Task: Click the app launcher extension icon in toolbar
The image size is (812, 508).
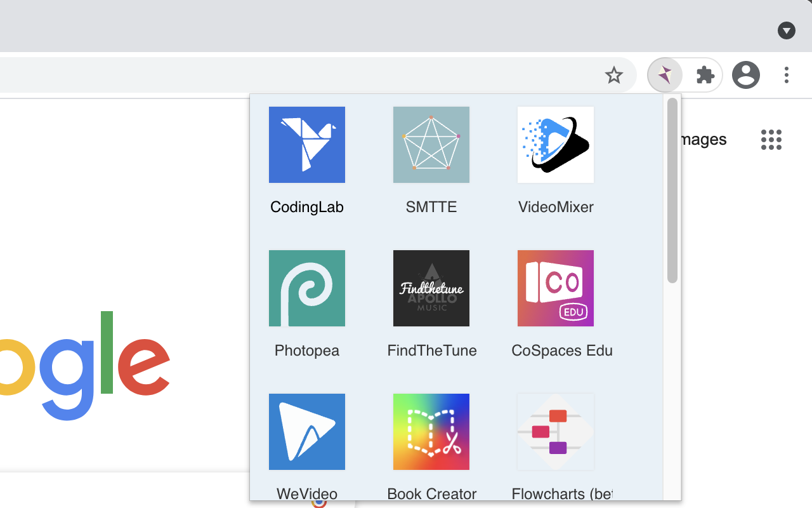Action: (x=665, y=76)
